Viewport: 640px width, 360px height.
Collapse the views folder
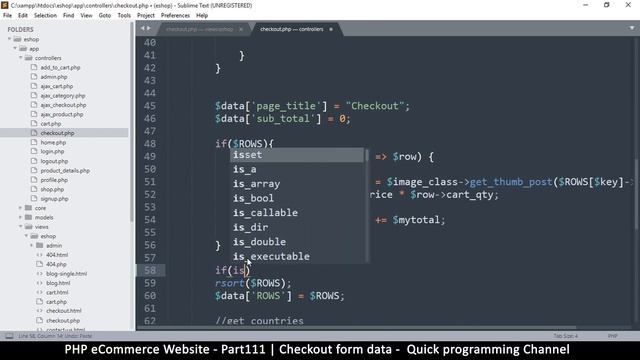[x=20, y=227]
